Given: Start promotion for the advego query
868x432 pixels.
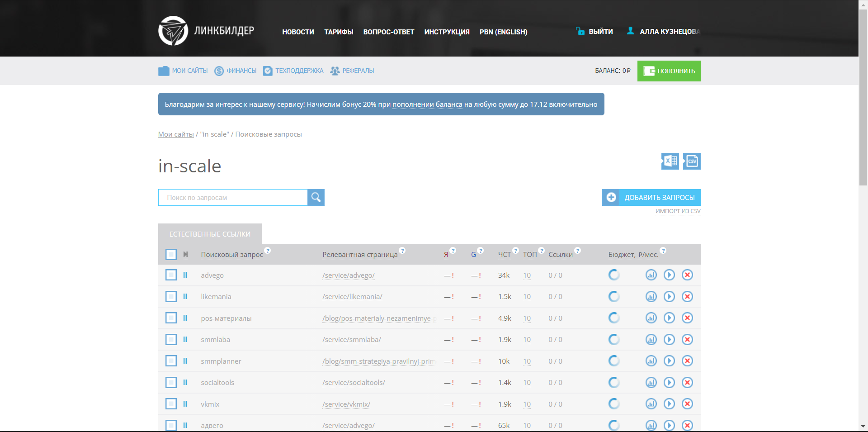Looking at the screenshot, I should 669,275.
